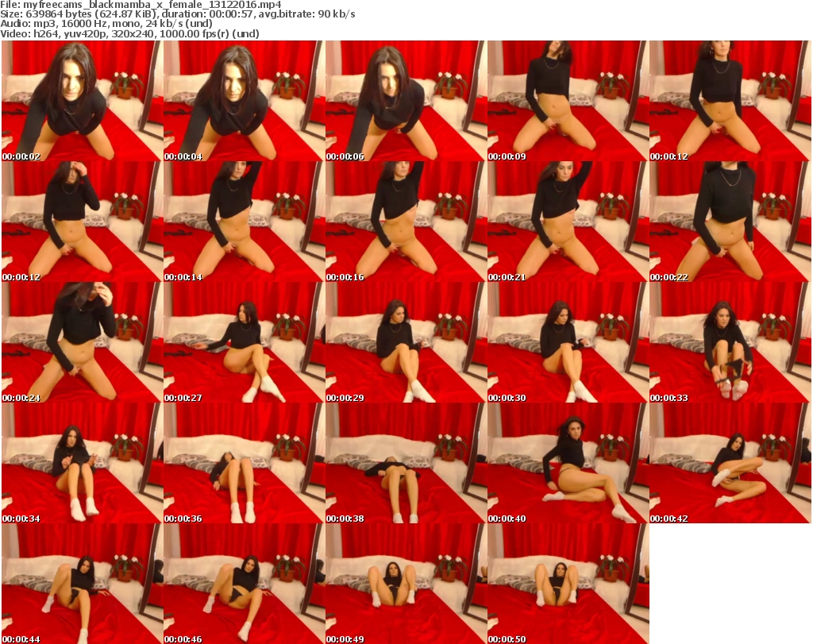Select the frame stamped 00:00:49

[x=406, y=584]
